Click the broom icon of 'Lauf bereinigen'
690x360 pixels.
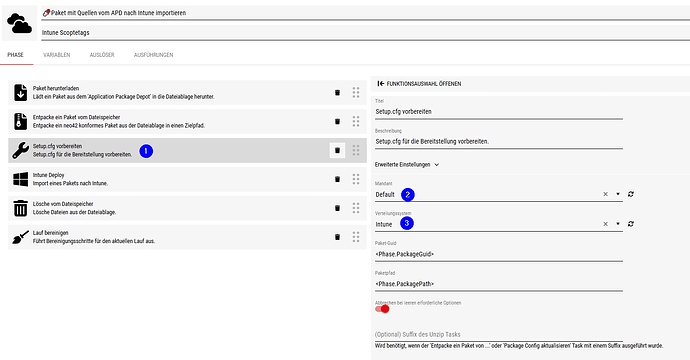click(x=20, y=237)
